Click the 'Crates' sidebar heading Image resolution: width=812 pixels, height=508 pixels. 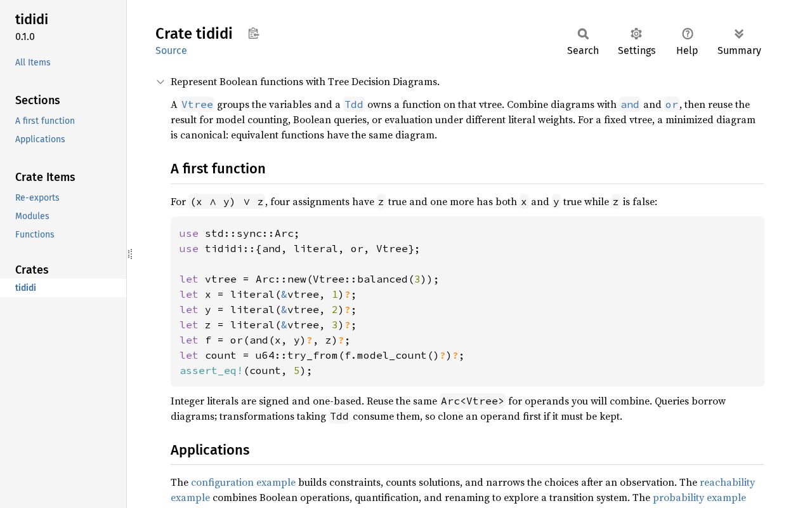click(x=32, y=270)
